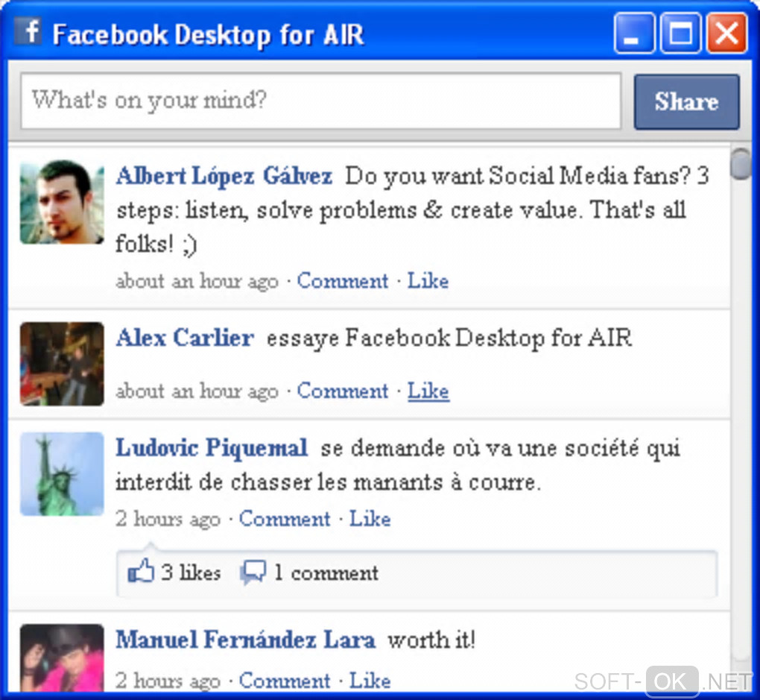Maximize the Facebook Desktop window
The width and height of the screenshot is (760, 700).
[680, 33]
